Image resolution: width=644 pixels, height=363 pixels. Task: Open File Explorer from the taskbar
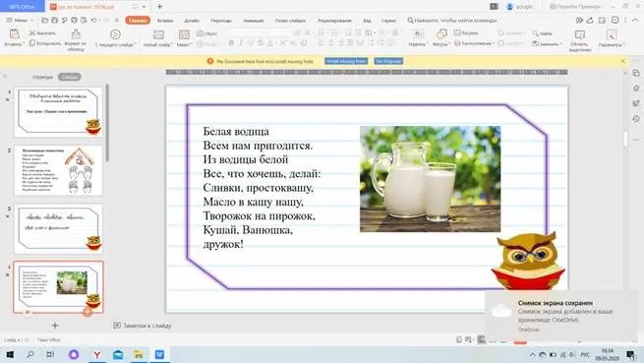(139, 354)
